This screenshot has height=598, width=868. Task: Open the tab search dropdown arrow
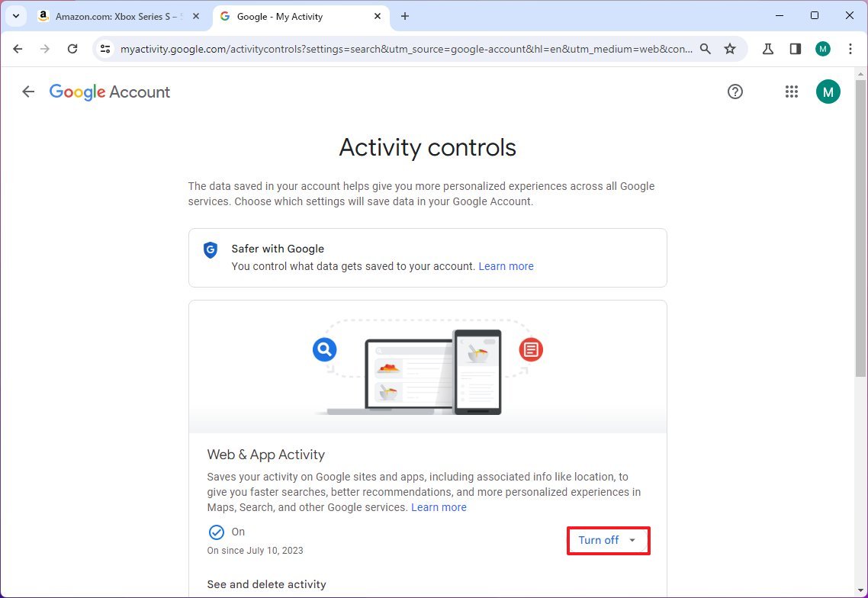(x=16, y=16)
